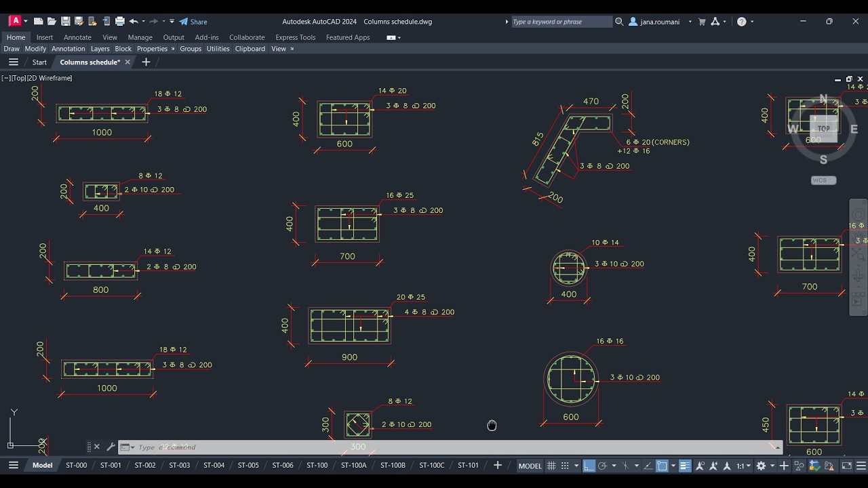Screen dimensions: 868x488
Task: Open the jana.roumani account dropdown
Action: (690, 22)
